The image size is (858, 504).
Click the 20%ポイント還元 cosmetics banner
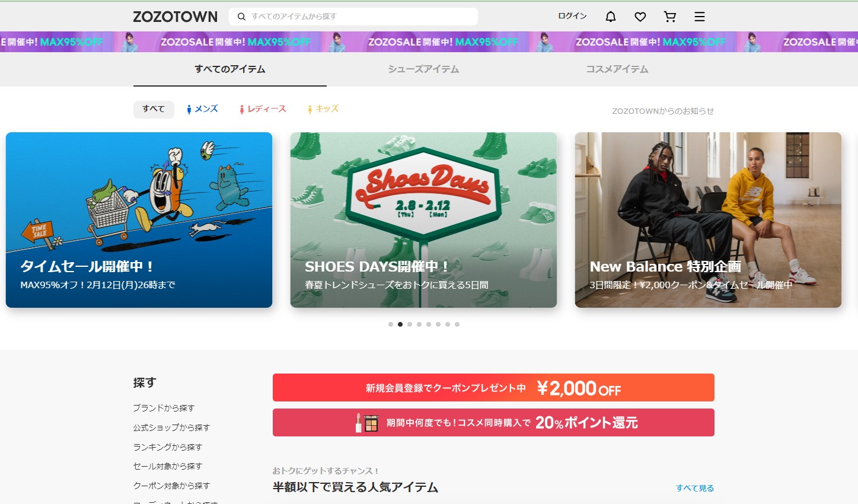(x=493, y=423)
